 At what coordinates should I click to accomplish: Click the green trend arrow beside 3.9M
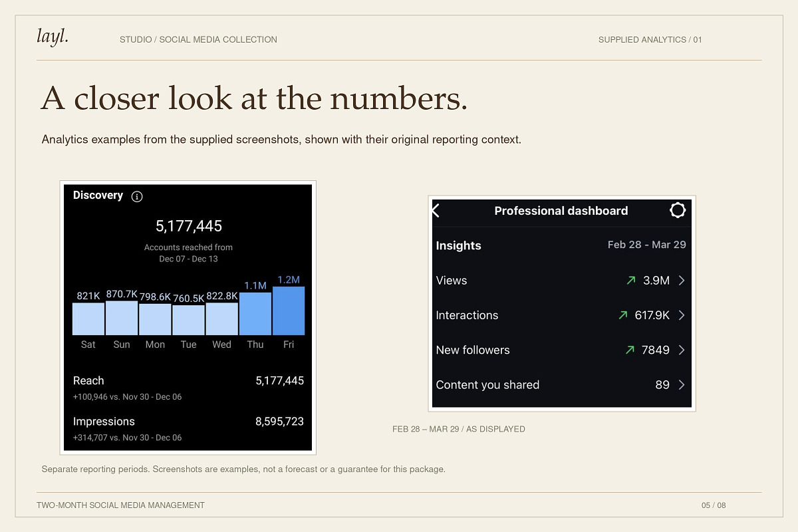click(631, 281)
